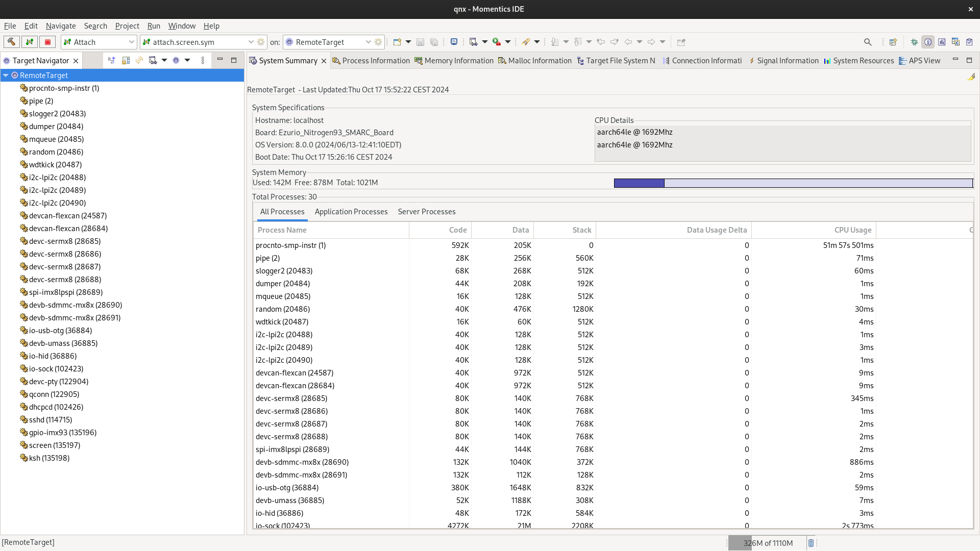Viewport: 980px width, 551px height.
Task: Select the Application Processes filter tab
Action: [x=351, y=212]
